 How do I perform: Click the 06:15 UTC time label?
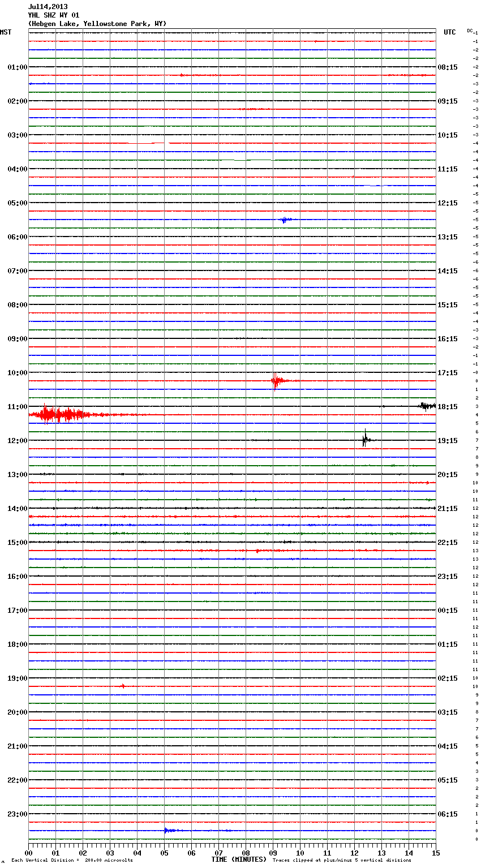(x=448, y=814)
